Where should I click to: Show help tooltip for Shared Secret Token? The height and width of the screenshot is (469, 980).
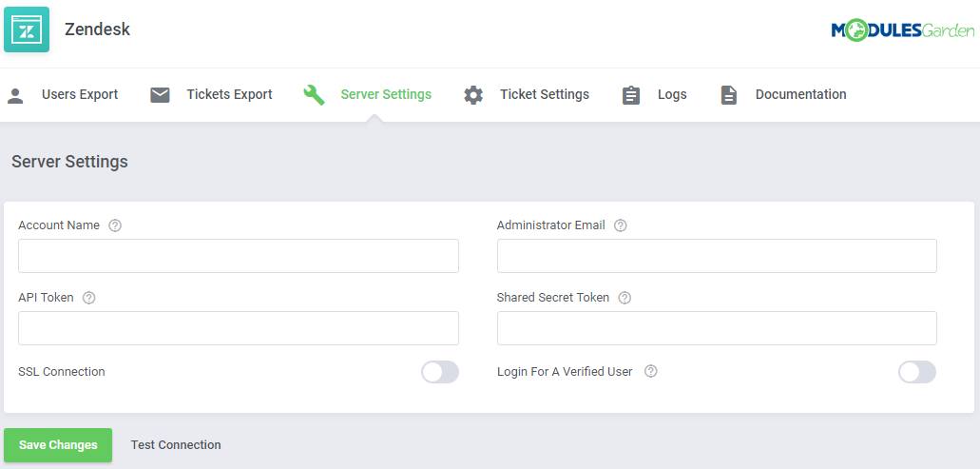pyautogui.click(x=625, y=299)
